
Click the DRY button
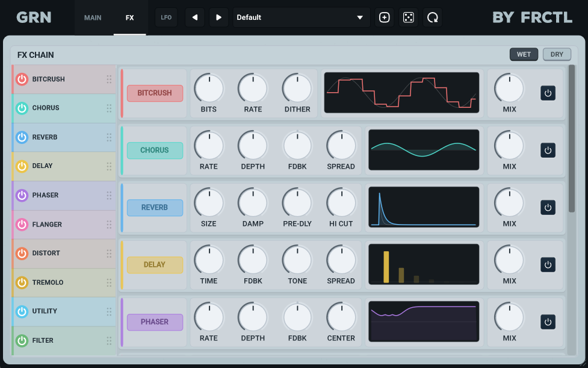[x=557, y=54]
